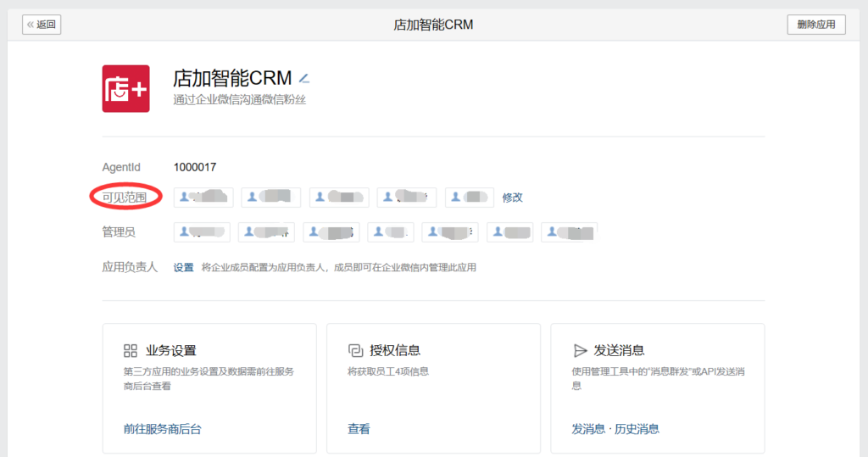Click the 业务设置 grid icon
This screenshot has height=457, width=868.
[130, 351]
